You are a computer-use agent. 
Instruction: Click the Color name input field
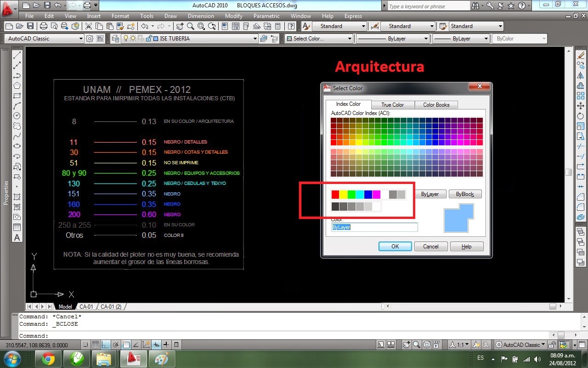[x=374, y=227]
